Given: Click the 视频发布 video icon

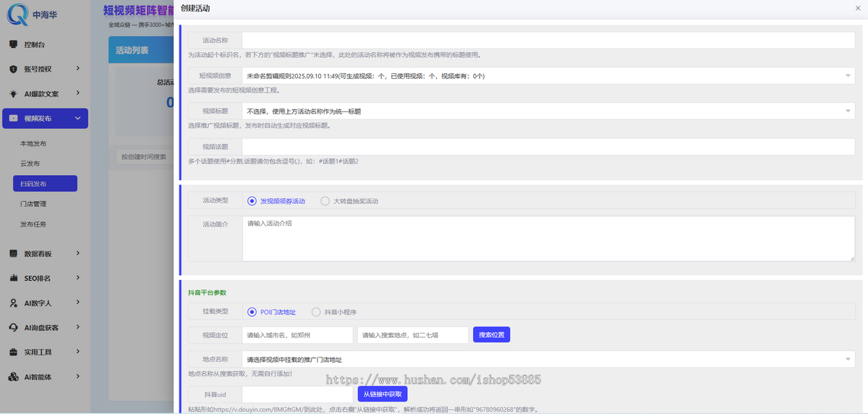Looking at the screenshot, I should [13, 119].
